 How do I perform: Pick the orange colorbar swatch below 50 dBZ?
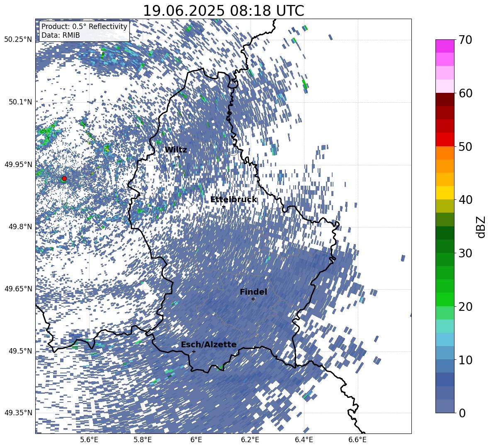[x=445, y=153]
